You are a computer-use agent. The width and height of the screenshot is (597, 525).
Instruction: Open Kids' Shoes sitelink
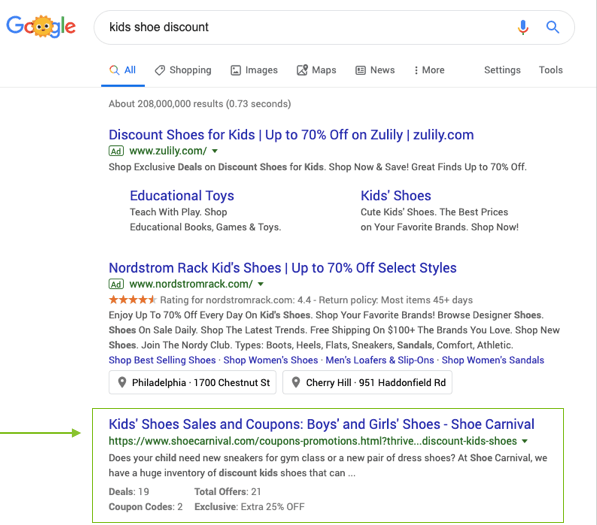[x=396, y=196]
